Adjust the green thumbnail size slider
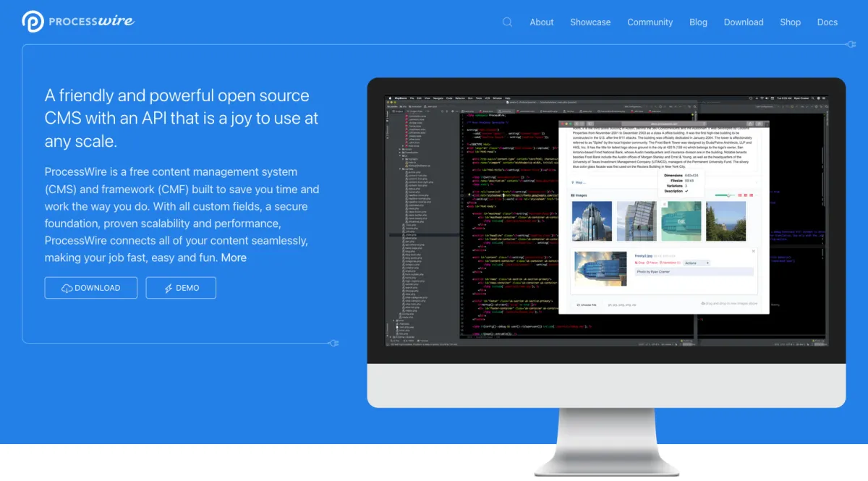The image size is (868, 481). coord(724,195)
